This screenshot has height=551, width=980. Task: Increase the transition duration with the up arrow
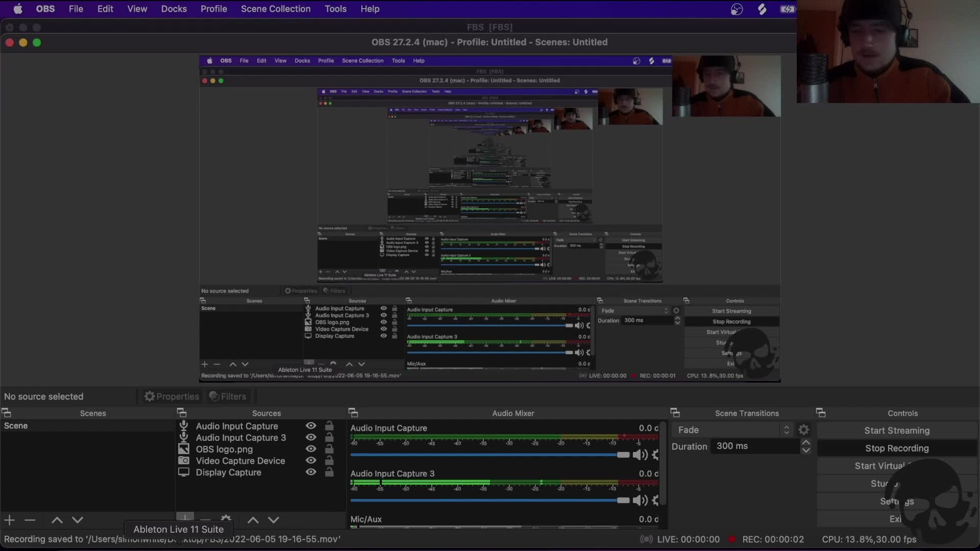tap(806, 442)
